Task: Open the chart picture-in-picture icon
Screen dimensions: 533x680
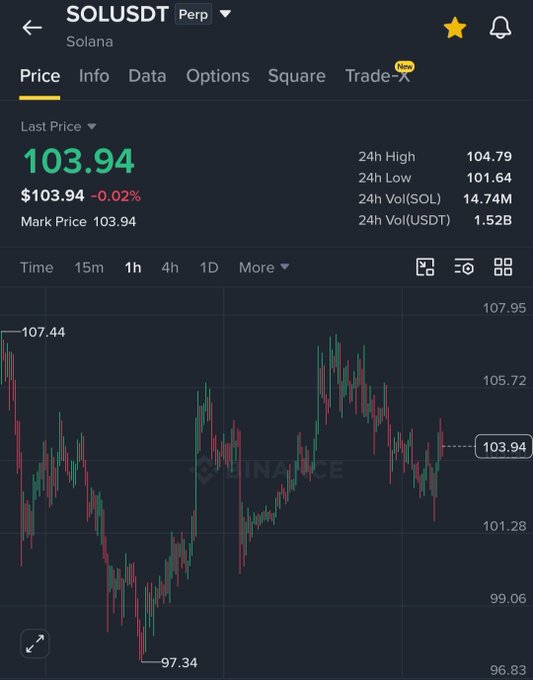Action: tap(425, 267)
